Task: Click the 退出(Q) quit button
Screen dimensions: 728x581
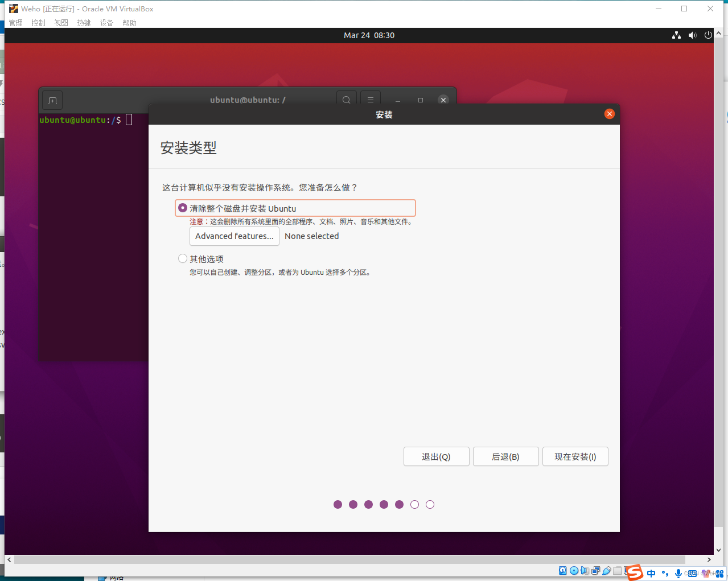Action: [x=436, y=456]
